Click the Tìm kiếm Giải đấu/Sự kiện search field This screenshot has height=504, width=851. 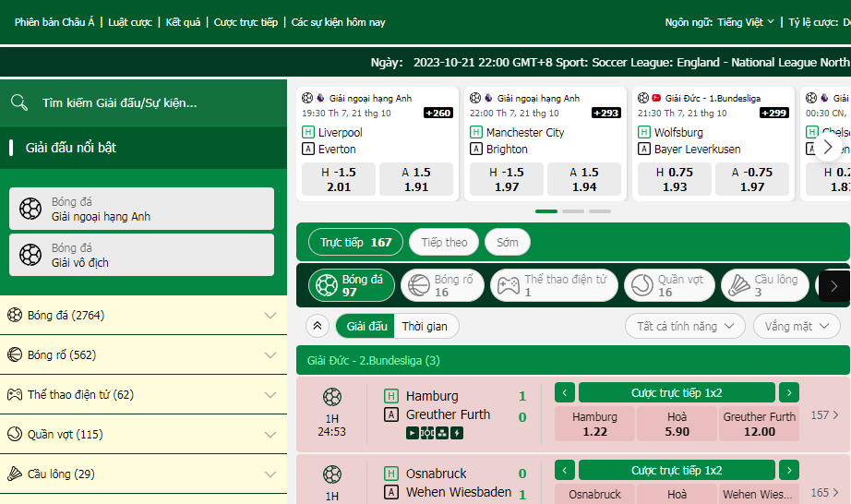[143, 102]
